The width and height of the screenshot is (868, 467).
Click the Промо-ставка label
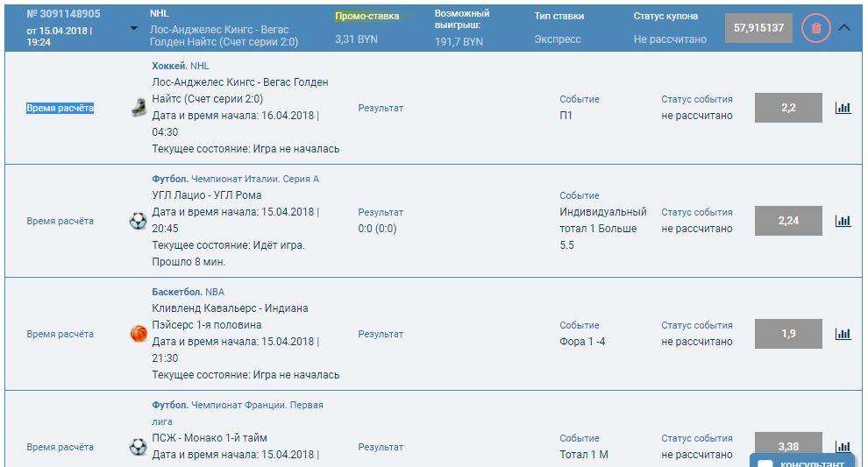(367, 16)
